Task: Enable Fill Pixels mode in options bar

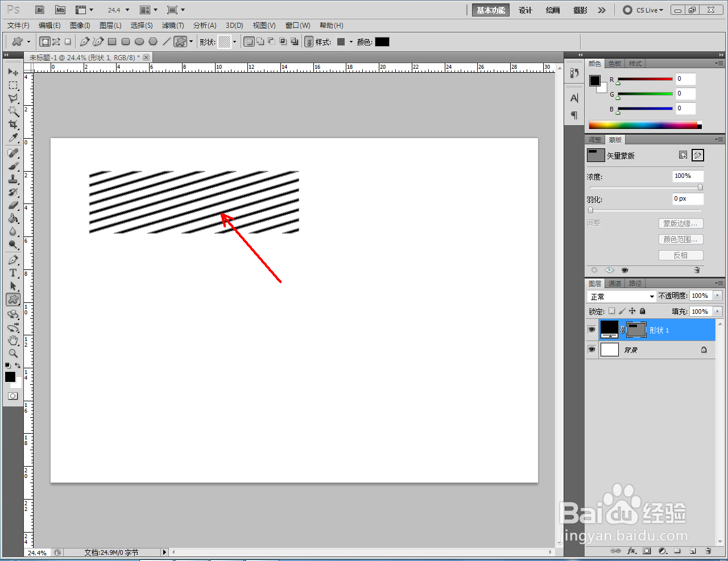Action: click(68, 41)
